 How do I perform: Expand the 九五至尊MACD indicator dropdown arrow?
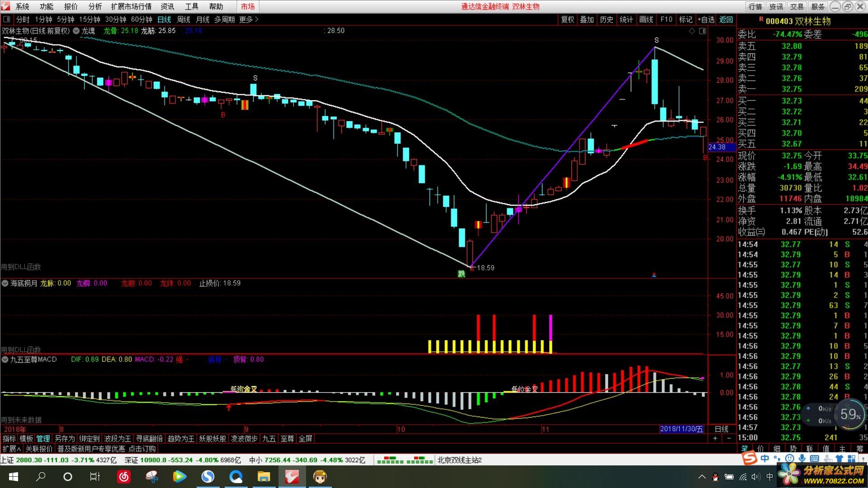5,360
